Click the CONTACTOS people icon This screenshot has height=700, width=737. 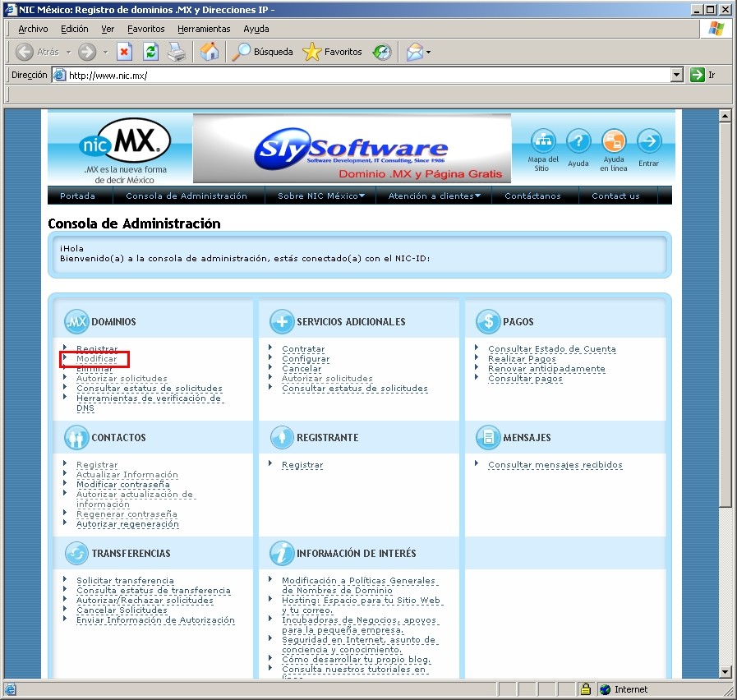76,437
